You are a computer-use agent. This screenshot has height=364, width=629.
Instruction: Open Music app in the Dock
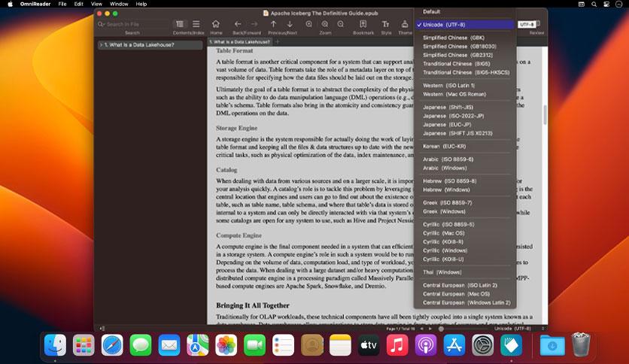(x=397, y=344)
